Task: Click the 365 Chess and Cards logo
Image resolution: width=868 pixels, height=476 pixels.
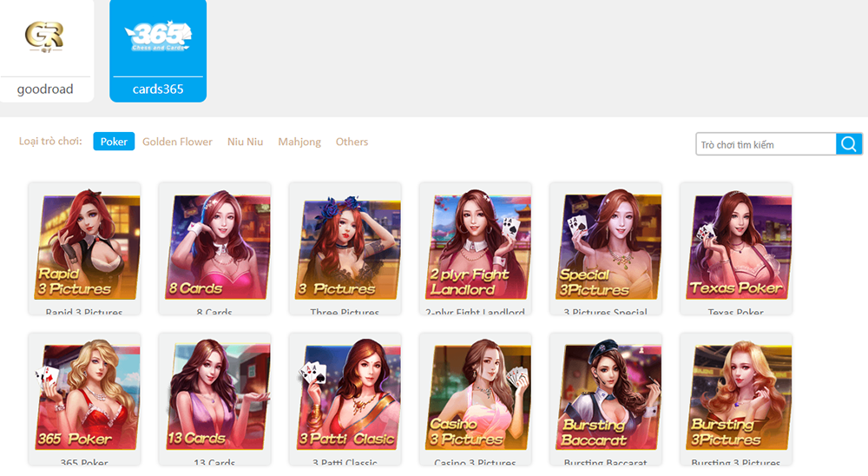Action: (x=158, y=36)
